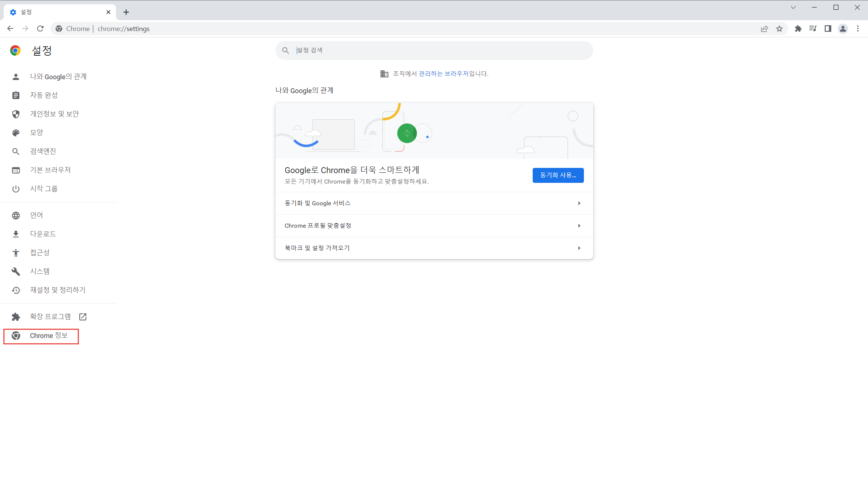The width and height of the screenshot is (868, 479).
Task: Expand the 동기화 및 Google 서비스 arrow
Action: coord(579,203)
